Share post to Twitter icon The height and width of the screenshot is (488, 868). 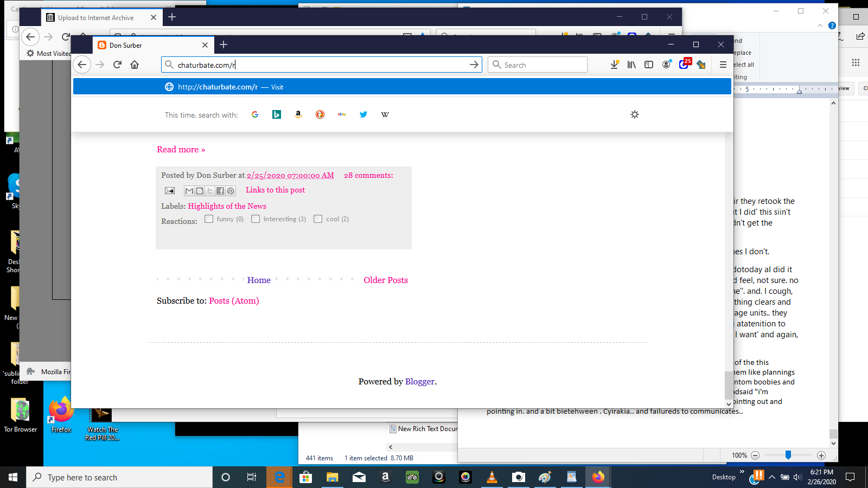click(210, 190)
